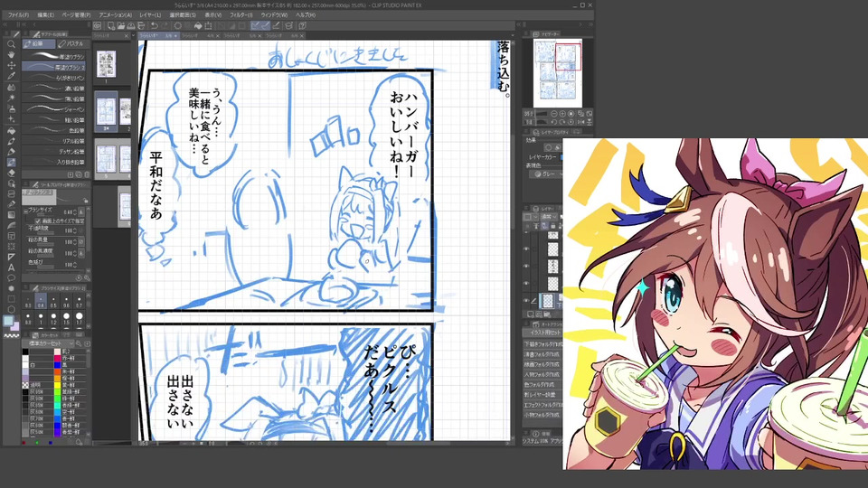This screenshot has height=488, width=868.
Task: Open レイヤー(L) menu
Action: click(150, 15)
